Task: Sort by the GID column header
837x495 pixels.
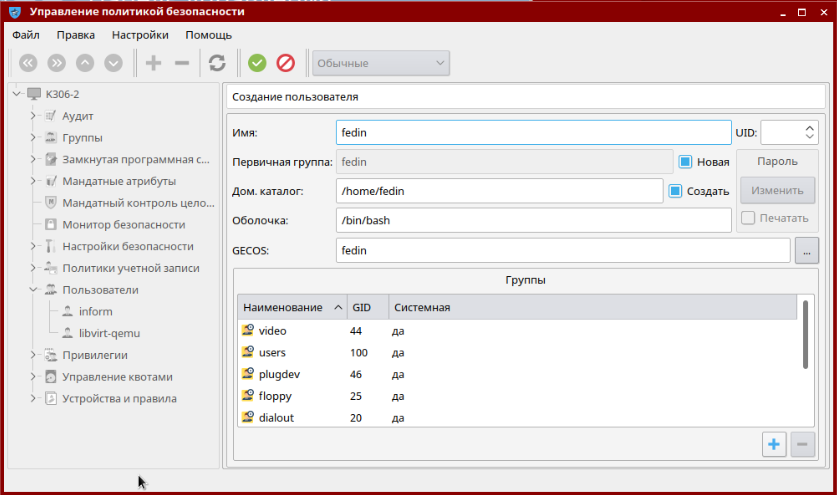Action: pos(368,307)
